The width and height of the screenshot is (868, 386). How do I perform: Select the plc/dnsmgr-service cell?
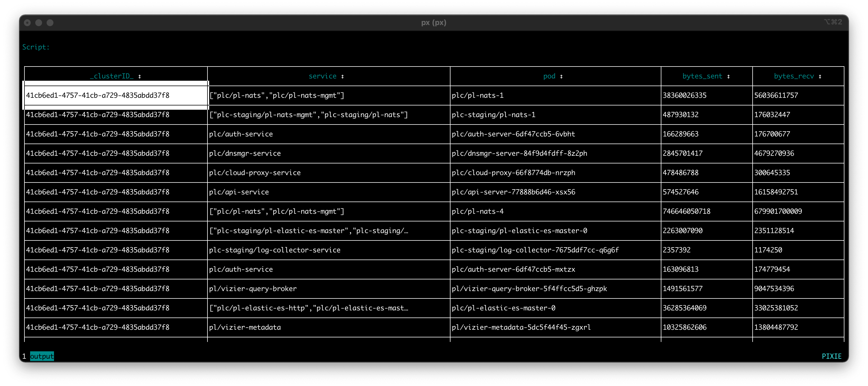click(x=245, y=153)
